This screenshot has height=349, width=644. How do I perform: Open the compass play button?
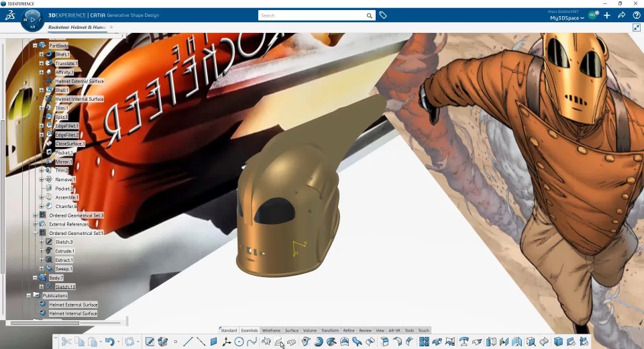32,19
